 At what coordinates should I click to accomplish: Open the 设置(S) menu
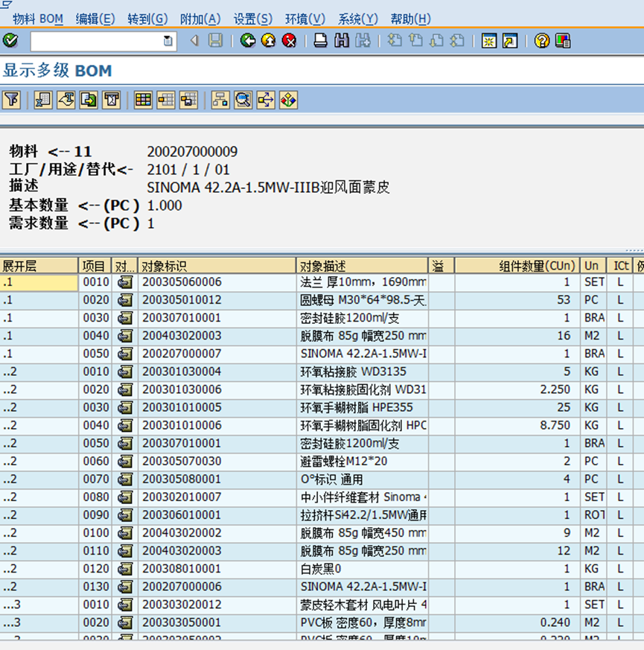coord(253,19)
